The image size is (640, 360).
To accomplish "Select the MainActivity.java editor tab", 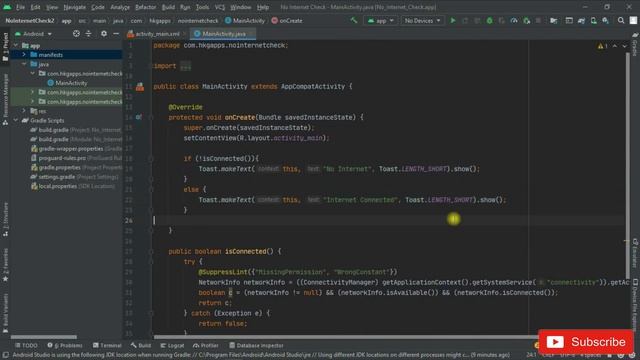I will 222,34.
